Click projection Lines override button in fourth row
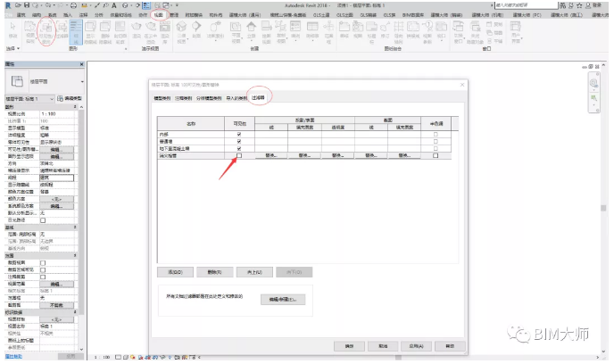 271,155
